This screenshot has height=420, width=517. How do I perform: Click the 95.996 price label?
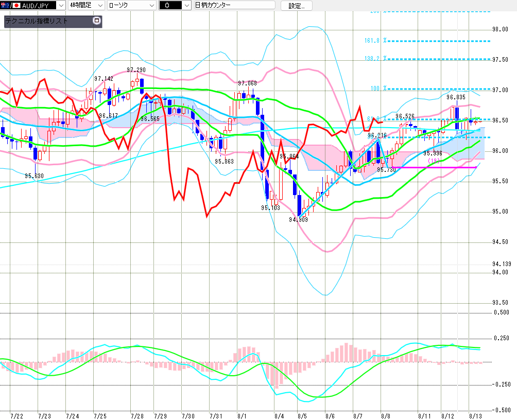click(433, 153)
